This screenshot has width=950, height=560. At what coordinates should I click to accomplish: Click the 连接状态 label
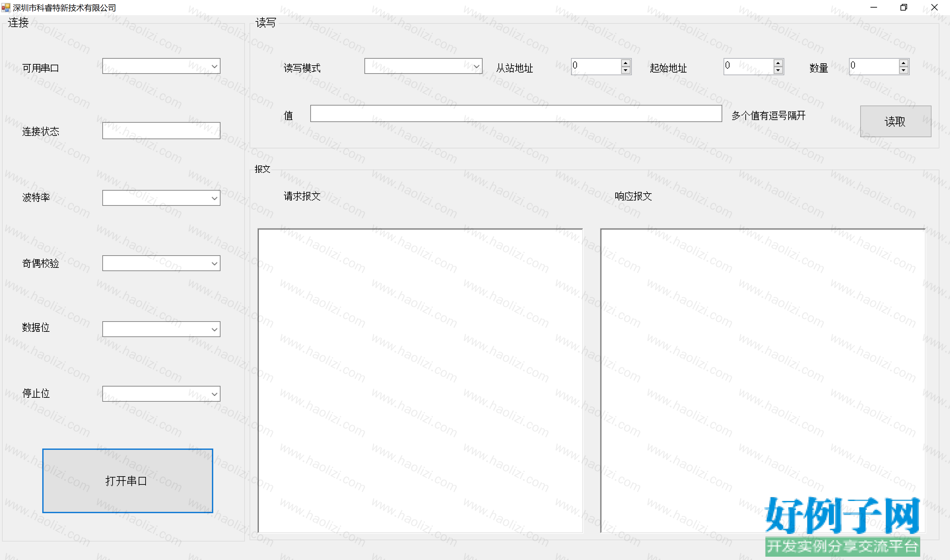(x=41, y=132)
